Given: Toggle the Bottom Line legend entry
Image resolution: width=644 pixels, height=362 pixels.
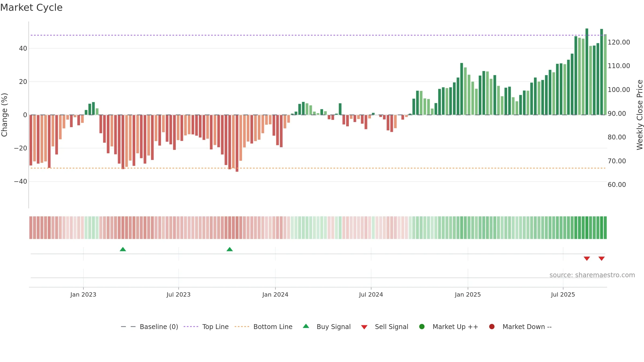Looking at the screenshot, I should point(264,327).
